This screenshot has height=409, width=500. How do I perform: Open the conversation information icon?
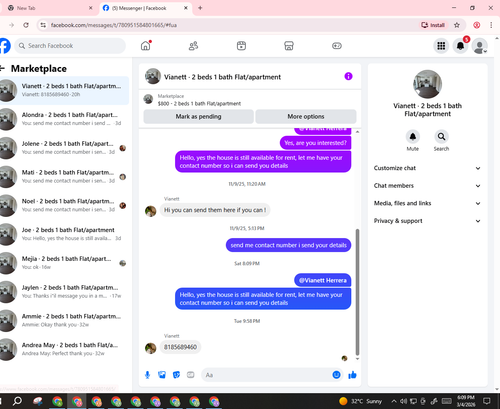coord(348,76)
